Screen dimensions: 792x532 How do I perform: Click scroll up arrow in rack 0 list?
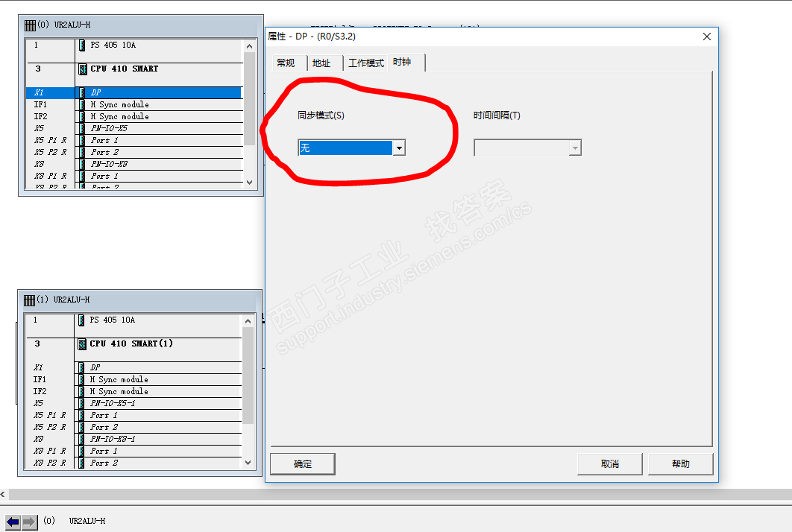pos(250,46)
